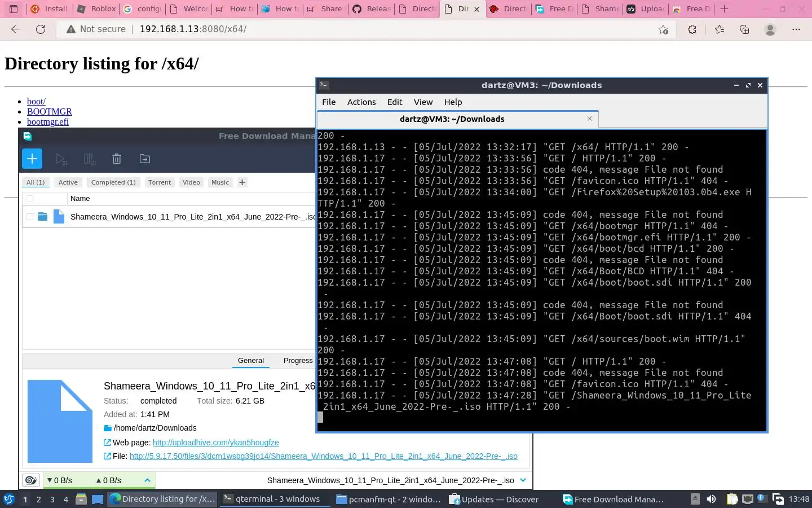Open the browser settings and more menu
Screen dimensions: 812x508
[x=796, y=29]
